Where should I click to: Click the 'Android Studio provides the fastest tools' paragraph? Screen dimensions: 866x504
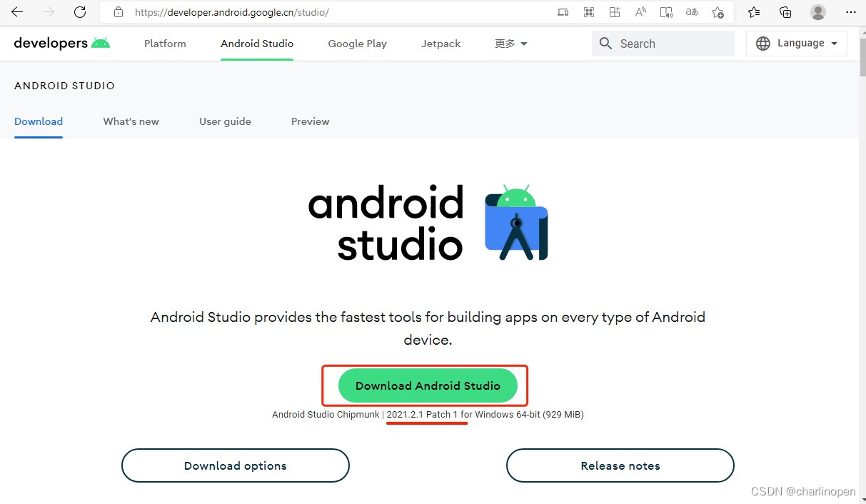[x=428, y=328]
